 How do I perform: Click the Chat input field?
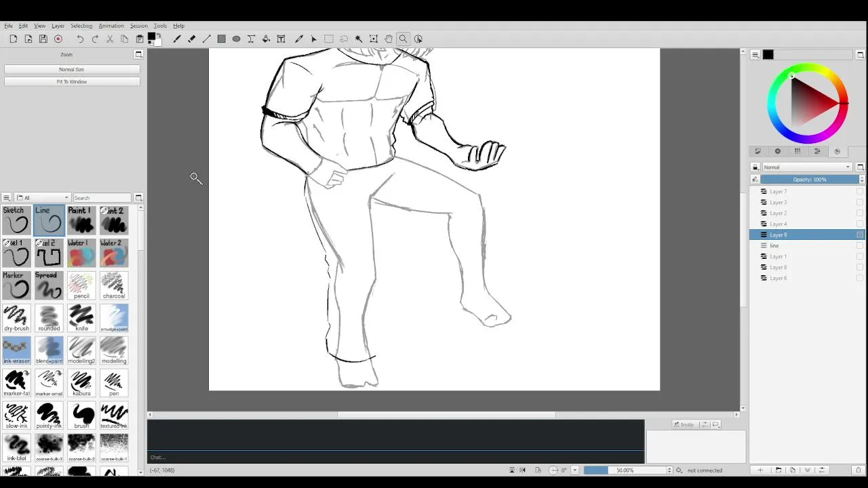[395, 457]
